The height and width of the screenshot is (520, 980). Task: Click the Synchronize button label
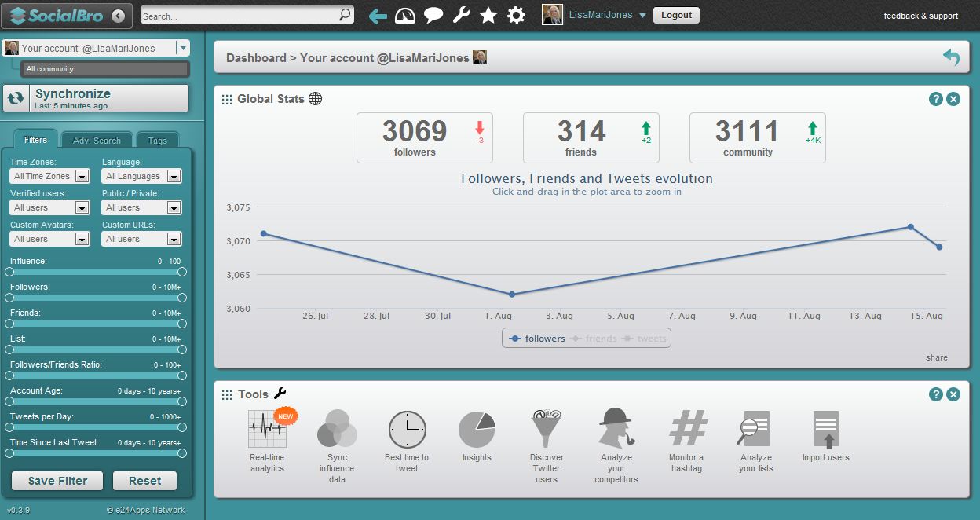[73, 93]
